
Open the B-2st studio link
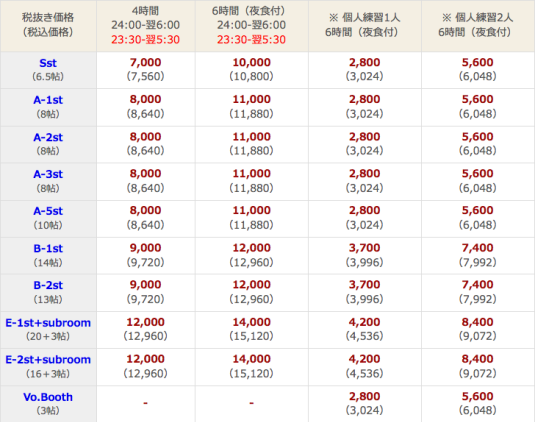(x=48, y=285)
